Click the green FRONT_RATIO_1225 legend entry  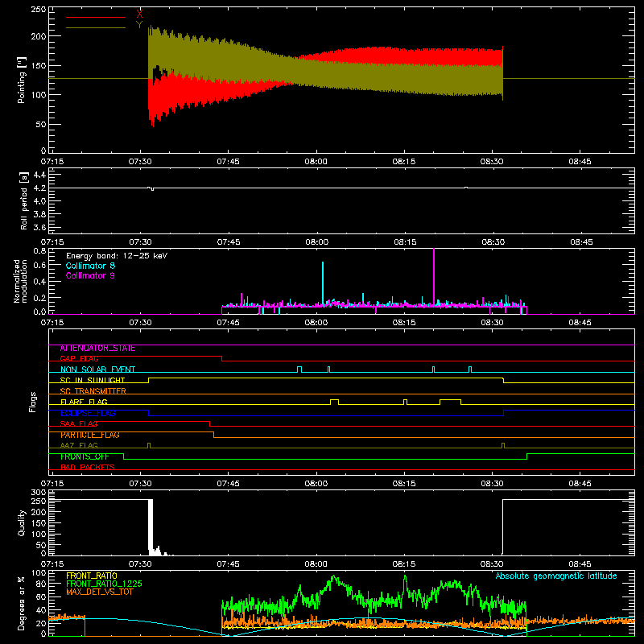[x=104, y=584]
